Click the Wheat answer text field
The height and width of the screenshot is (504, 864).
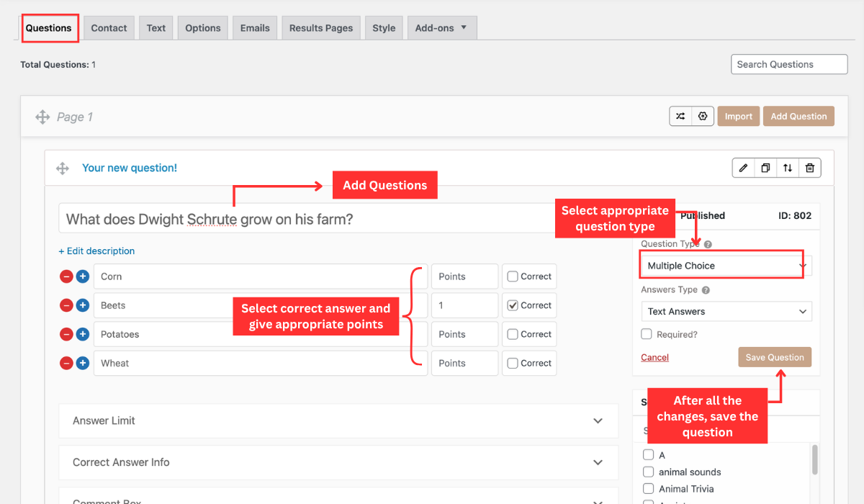click(261, 363)
